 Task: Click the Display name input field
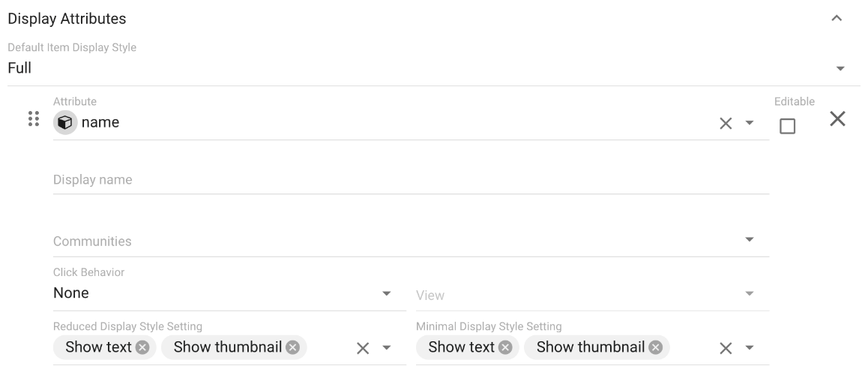click(x=411, y=180)
